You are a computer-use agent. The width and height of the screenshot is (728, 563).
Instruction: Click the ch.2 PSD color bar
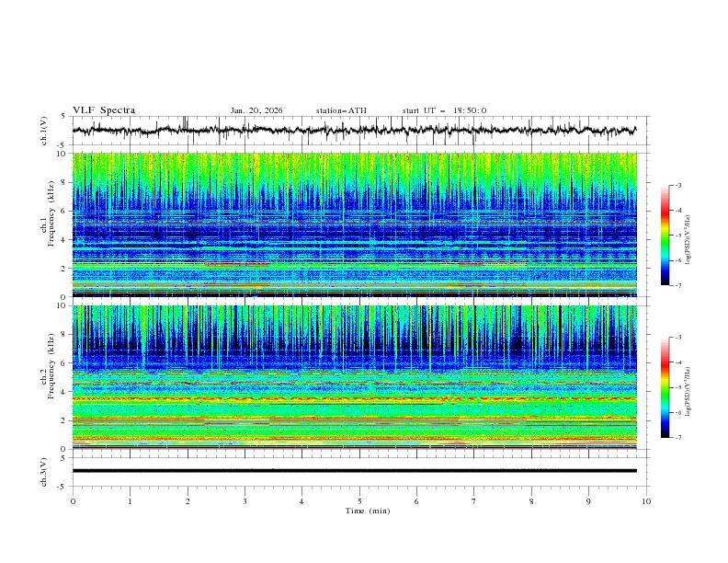[x=665, y=387]
